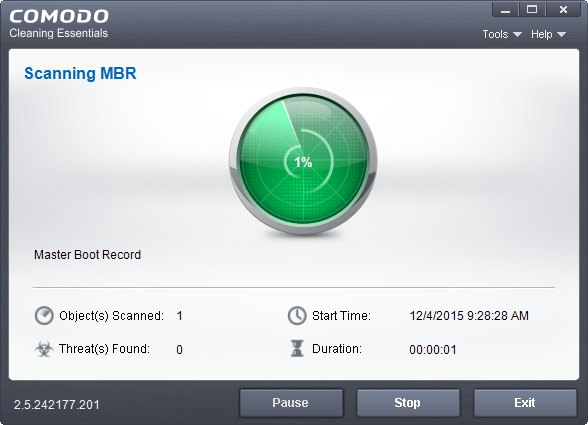Expand the Help dropdown arrow
The image size is (588, 425).
click(x=561, y=35)
